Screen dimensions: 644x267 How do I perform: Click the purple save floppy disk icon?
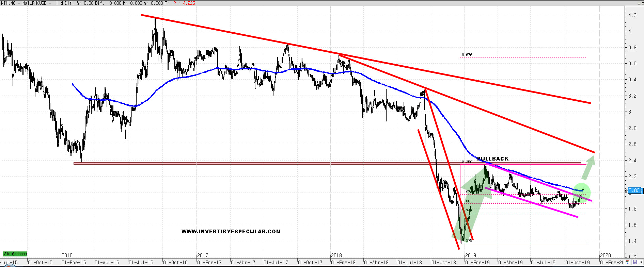635,262
